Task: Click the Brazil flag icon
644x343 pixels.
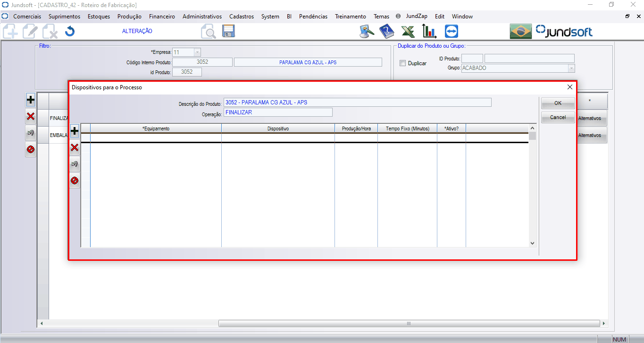Action: (x=521, y=31)
